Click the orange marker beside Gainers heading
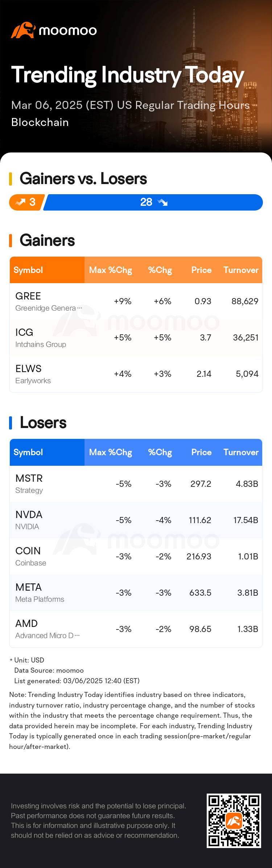The image size is (272, 868). click(x=11, y=241)
